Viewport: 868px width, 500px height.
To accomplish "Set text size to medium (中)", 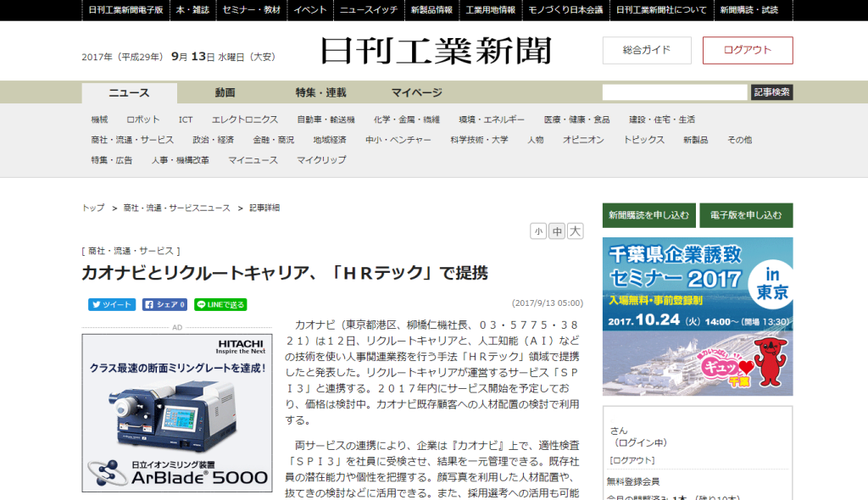I will click(557, 231).
